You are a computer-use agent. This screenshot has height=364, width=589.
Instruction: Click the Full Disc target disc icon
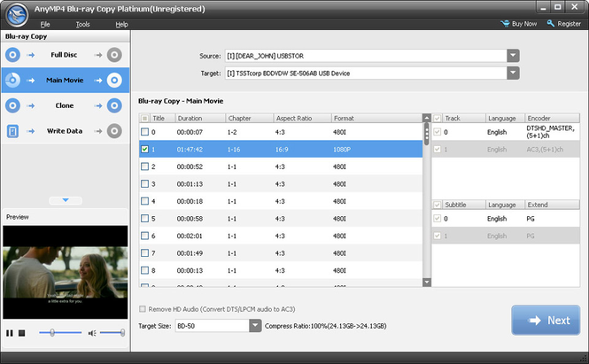pos(114,55)
